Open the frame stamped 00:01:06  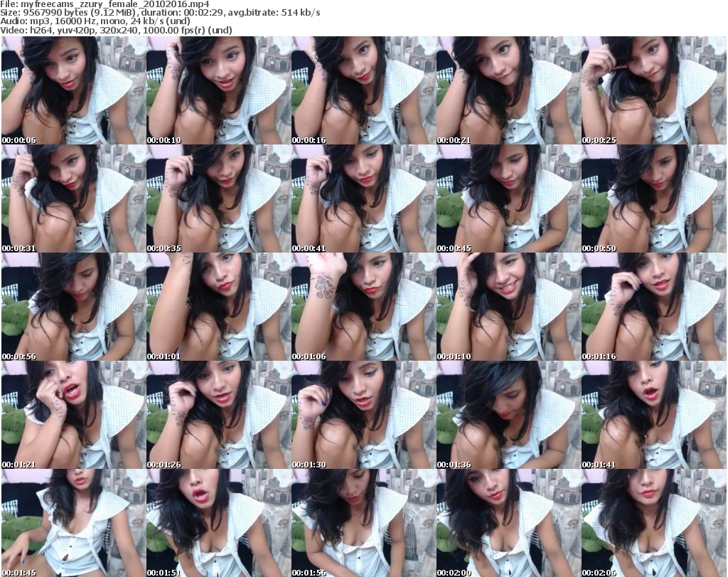[x=363, y=307]
